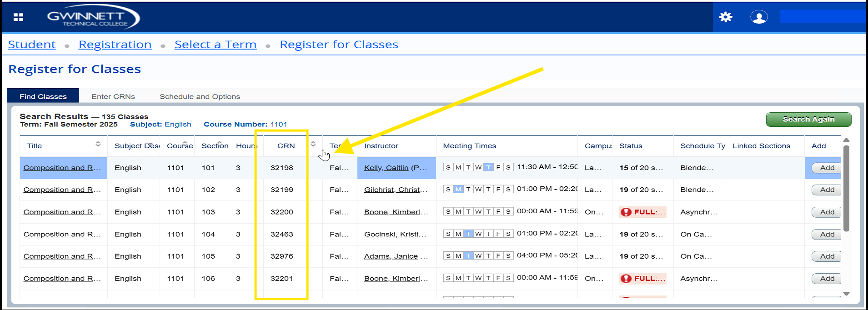Open the apps grid menu icon
Screen dimensions: 868x310
tap(18, 17)
